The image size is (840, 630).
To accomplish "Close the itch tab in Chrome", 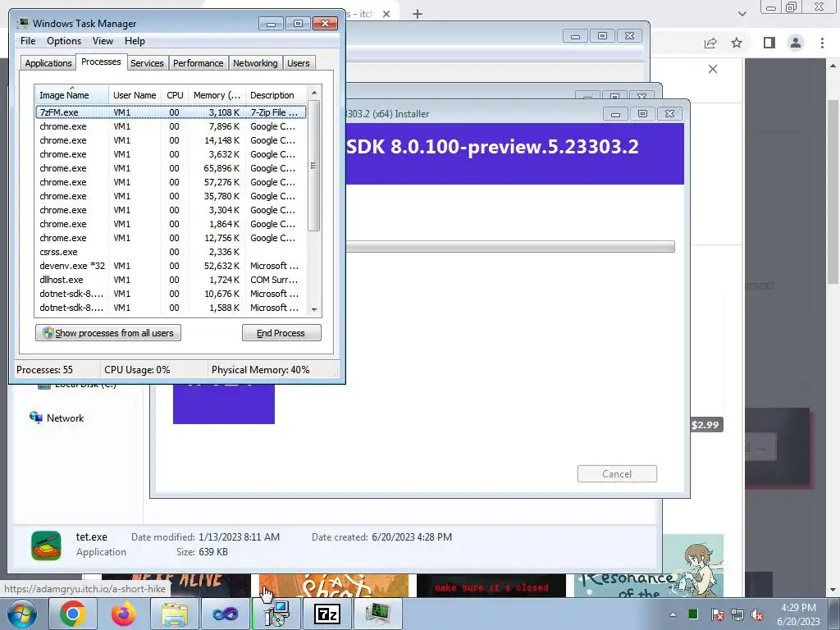I will pos(386,14).
